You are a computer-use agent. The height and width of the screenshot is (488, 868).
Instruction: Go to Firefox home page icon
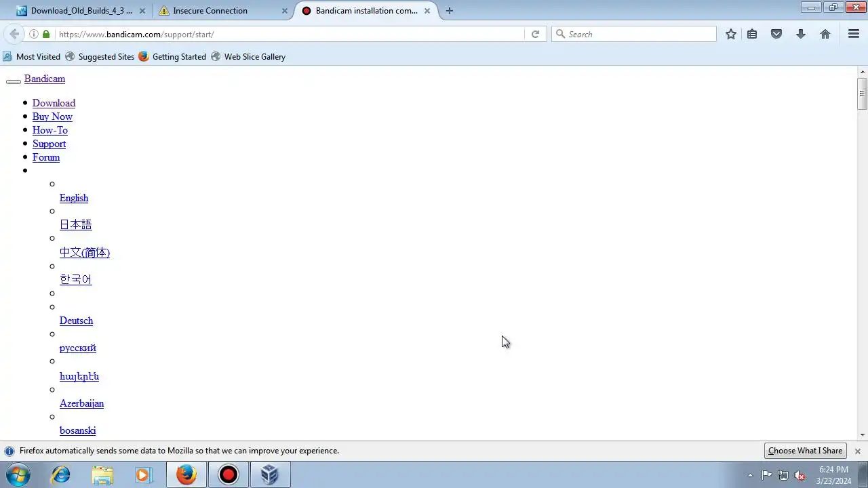pyautogui.click(x=825, y=34)
